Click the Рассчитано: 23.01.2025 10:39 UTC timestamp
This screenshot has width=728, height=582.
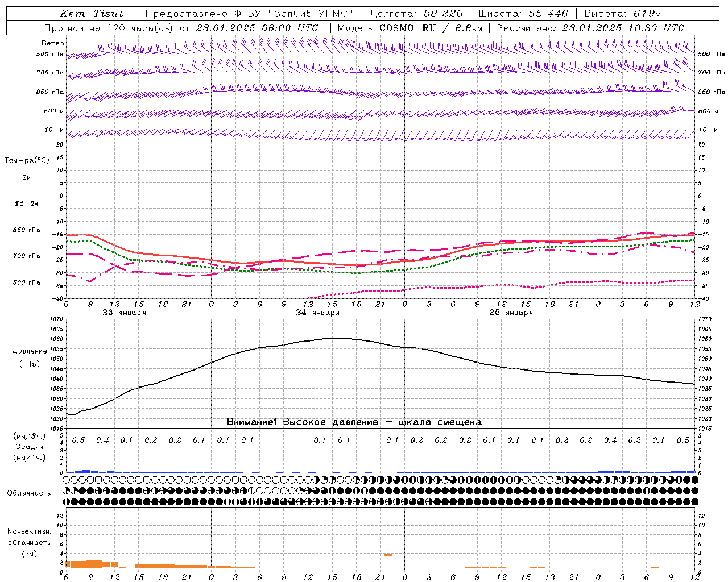(x=590, y=28)
